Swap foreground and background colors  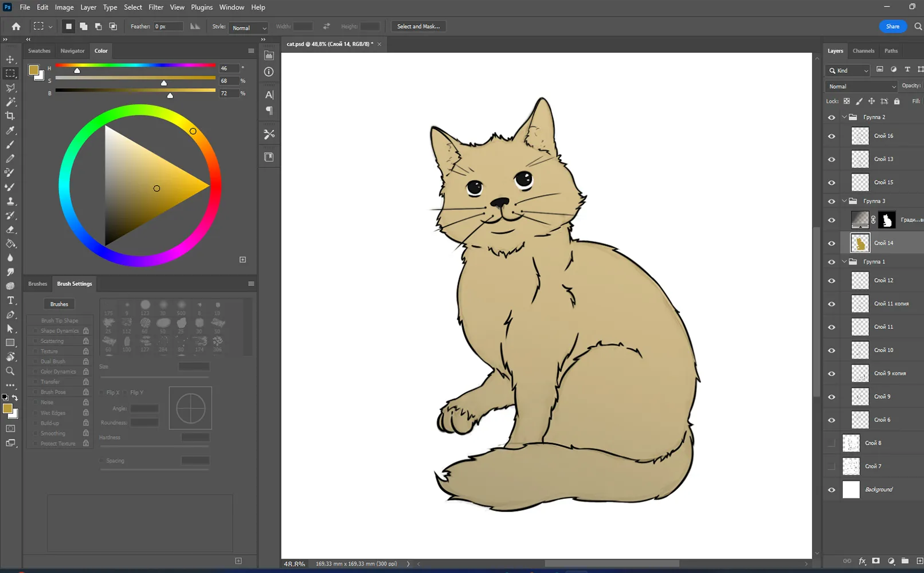(15, 397)
